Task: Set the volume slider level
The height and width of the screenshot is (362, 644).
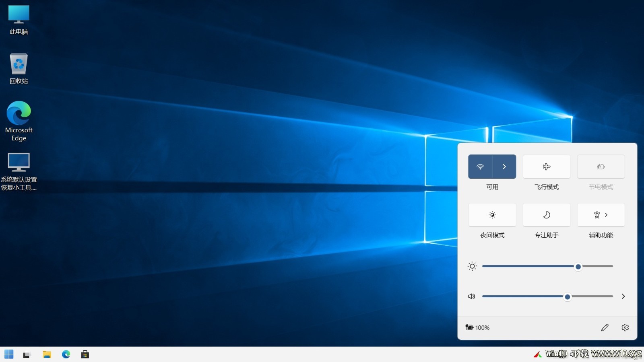Action: click(547, 296)
